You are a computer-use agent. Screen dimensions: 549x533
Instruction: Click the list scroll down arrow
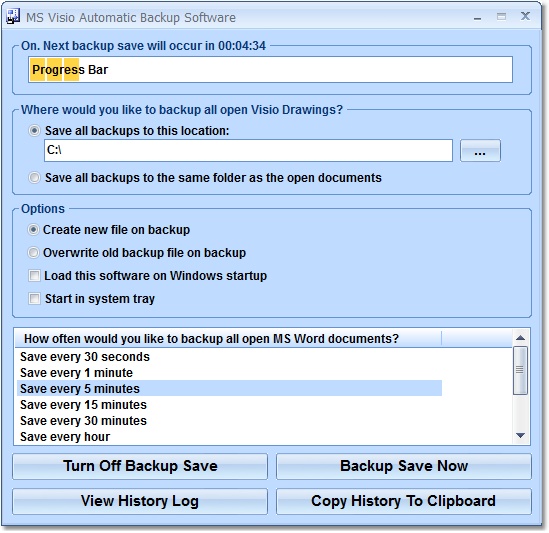tap(520, 435)
